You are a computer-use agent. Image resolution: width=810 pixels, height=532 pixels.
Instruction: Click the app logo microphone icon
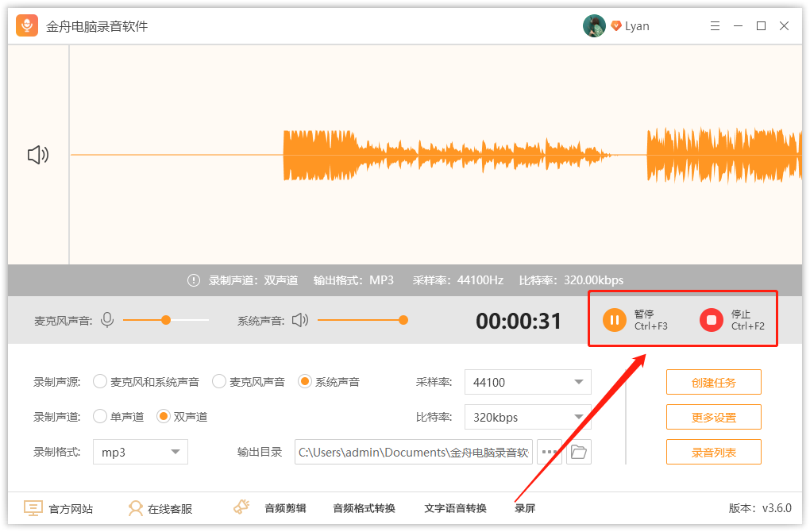27,25
